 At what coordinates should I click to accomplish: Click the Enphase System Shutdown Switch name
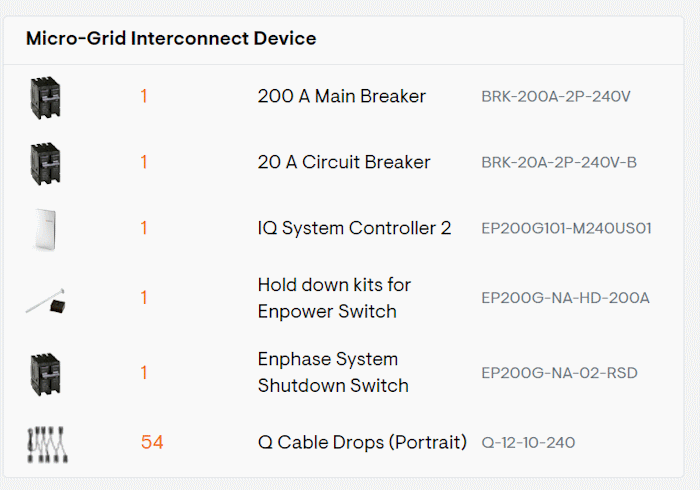pyautogui.click(x=333, y=372)
